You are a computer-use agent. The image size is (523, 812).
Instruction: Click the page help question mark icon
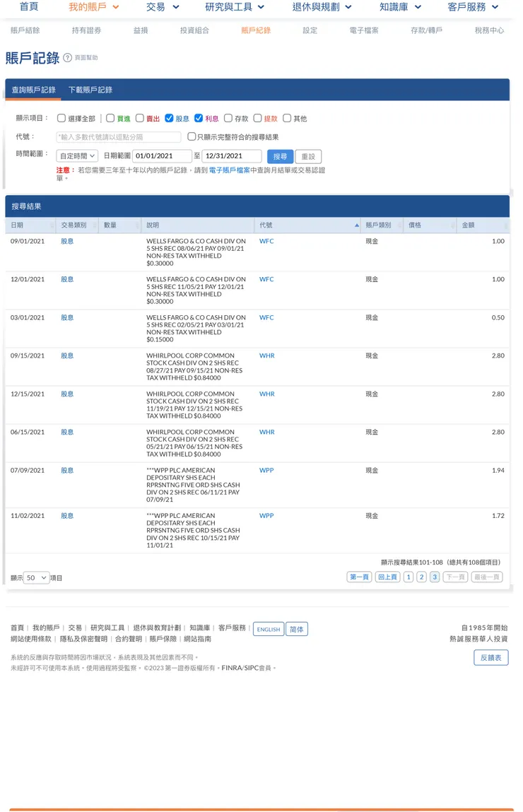click(67, 57)
